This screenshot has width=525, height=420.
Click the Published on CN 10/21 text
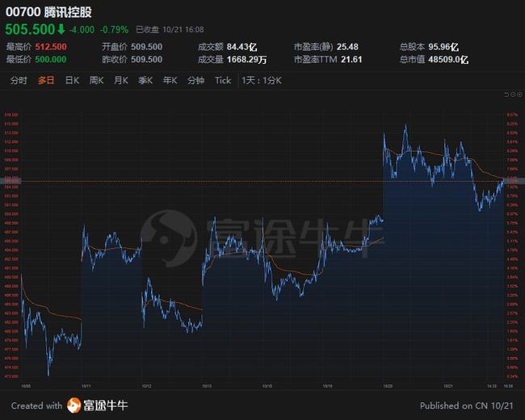466,405
